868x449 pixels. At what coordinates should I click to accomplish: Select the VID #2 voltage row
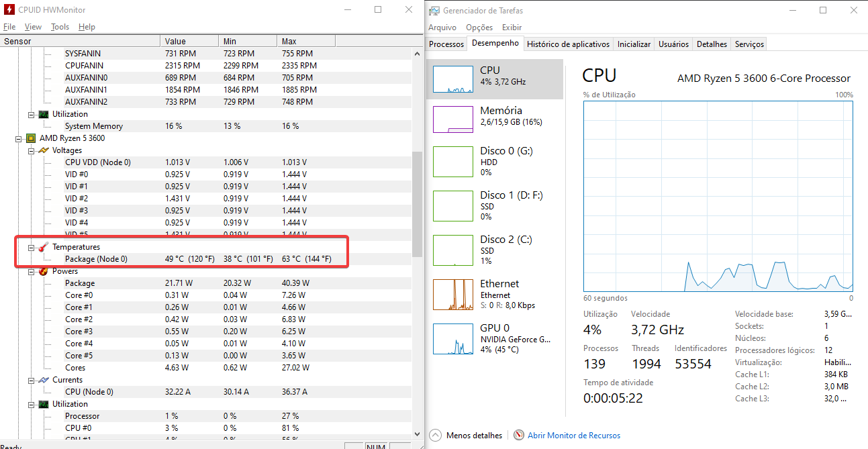pos(205,199)
